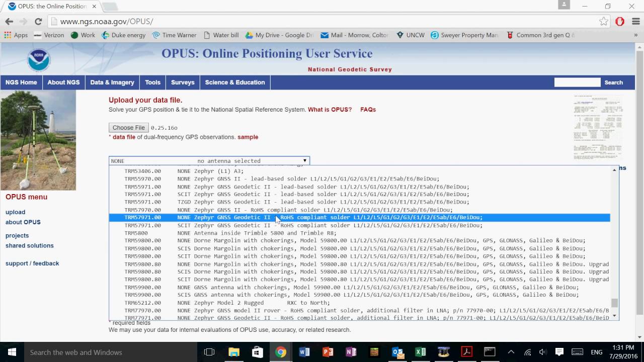This screenshot has height=362, width=644.
Task: Open the projects link in OPUS menu
Action: [x=17, y=235]
